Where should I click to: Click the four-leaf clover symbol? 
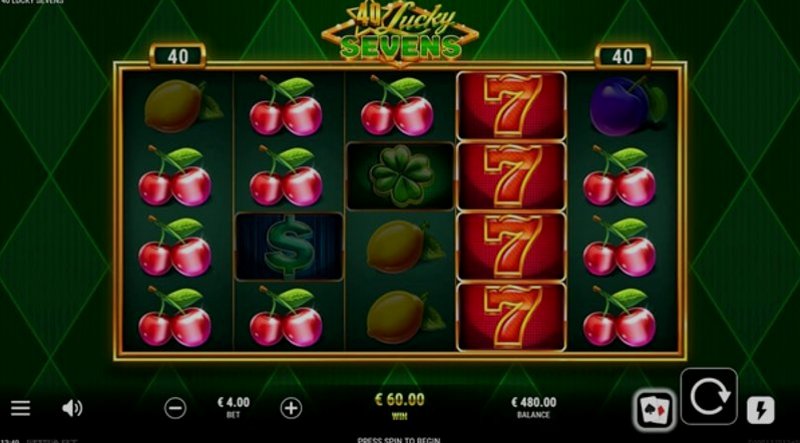point(401,176)
